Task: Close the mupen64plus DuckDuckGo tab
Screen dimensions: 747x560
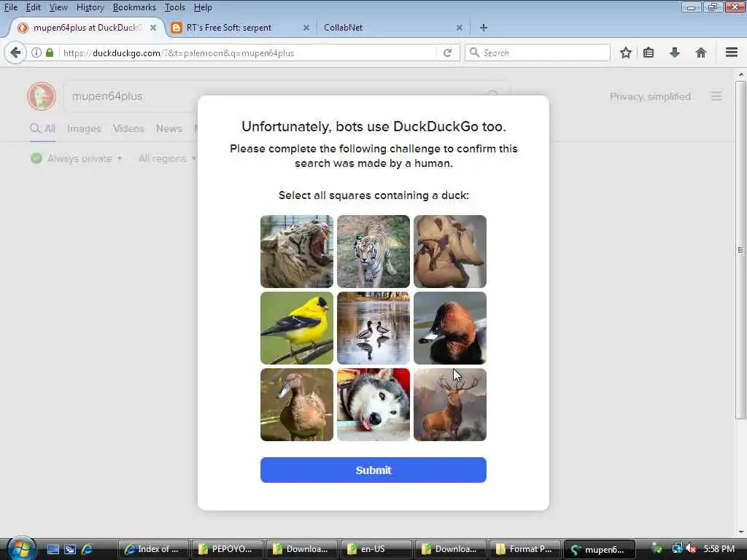Action: click(x=153, y=28)
